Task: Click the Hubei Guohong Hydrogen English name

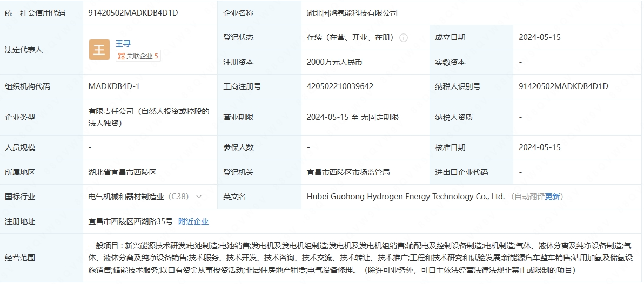Action: (405, 197)
